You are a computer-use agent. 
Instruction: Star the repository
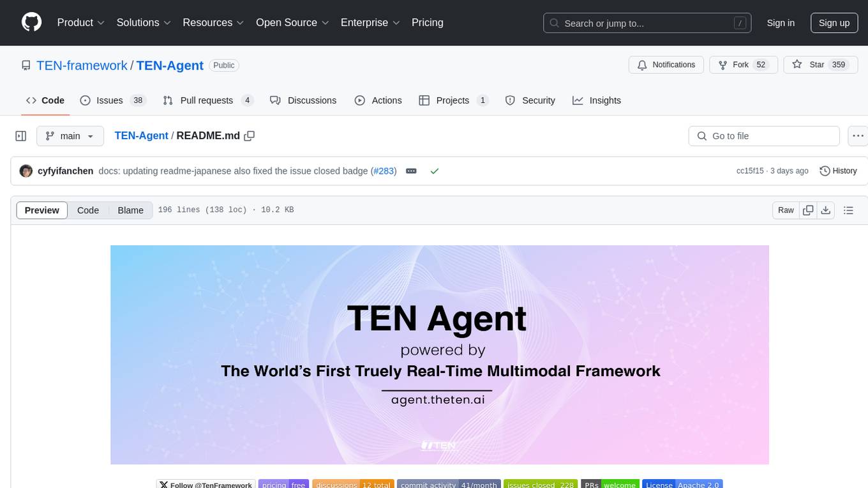tap(820, 65)
